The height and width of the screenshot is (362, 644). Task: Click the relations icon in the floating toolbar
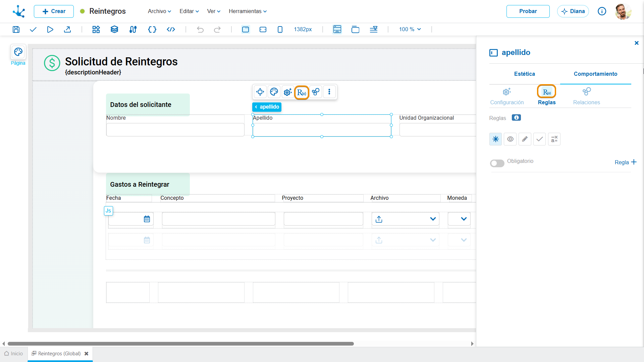[316, 92]
